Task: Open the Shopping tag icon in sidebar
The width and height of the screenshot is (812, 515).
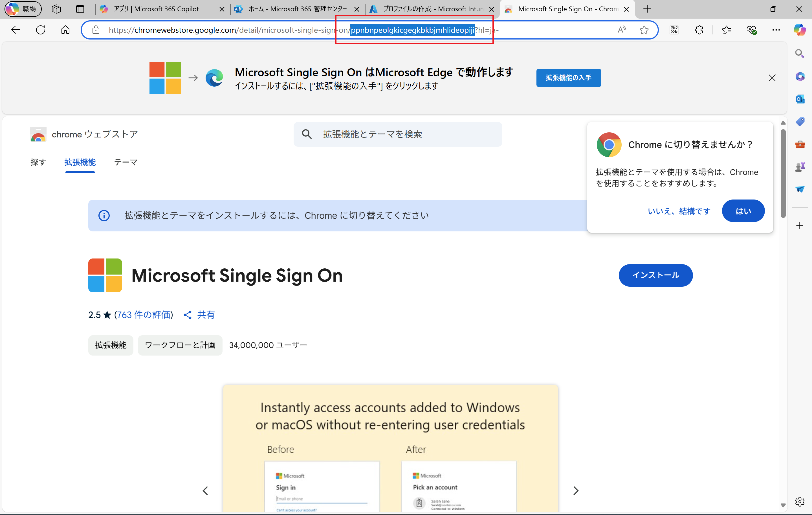Action: pos(800,121)
